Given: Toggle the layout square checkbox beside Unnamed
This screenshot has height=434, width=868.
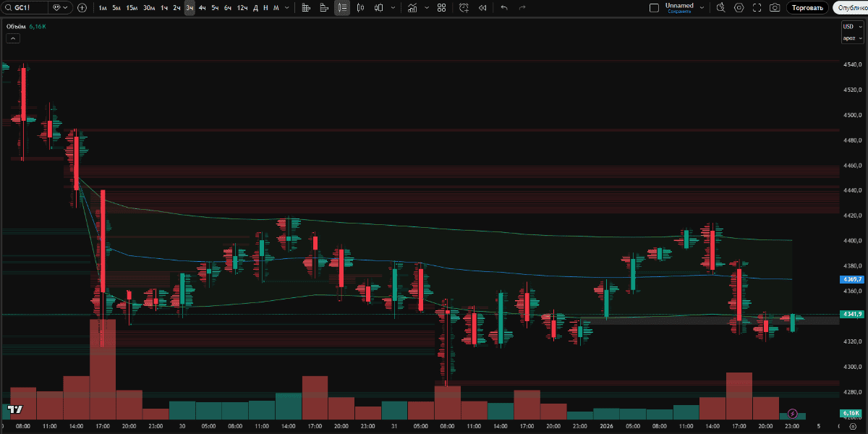Looking at the screenshot, I should (x=654, y=8).
